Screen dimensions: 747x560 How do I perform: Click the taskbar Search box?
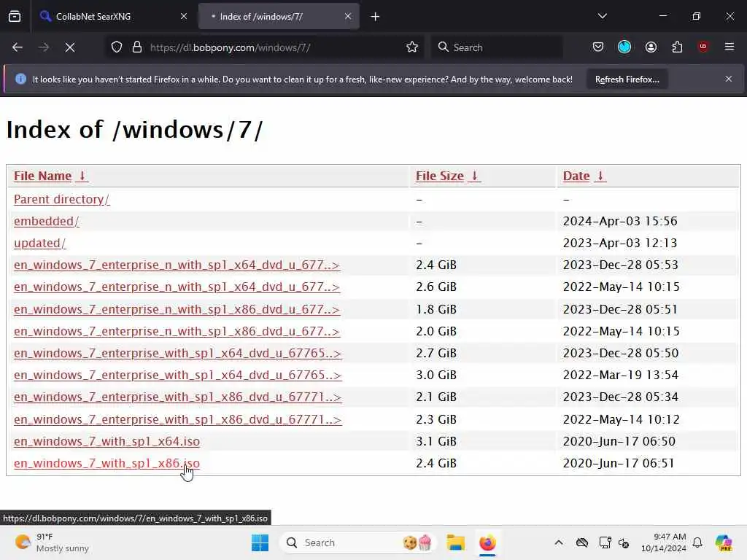click(x=357, y=542)
